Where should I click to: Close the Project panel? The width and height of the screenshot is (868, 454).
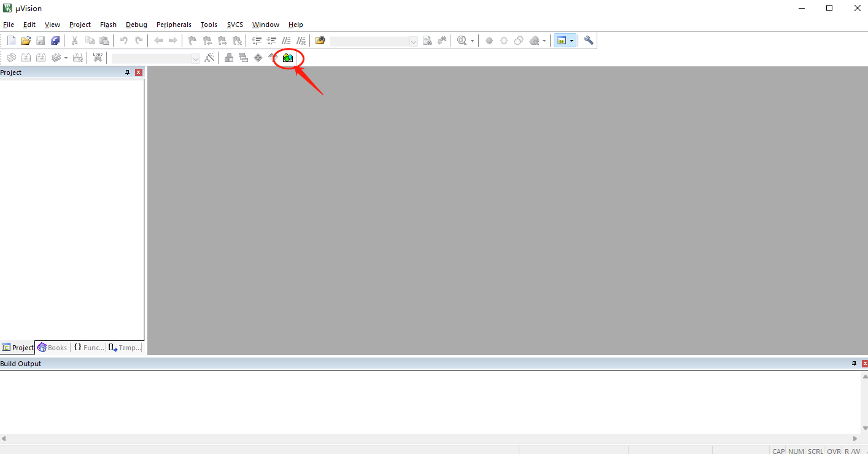tap(138, 72)
